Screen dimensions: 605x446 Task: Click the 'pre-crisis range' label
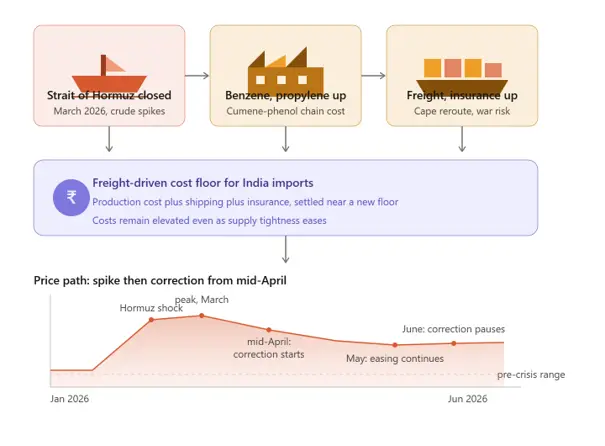point(531,375)
